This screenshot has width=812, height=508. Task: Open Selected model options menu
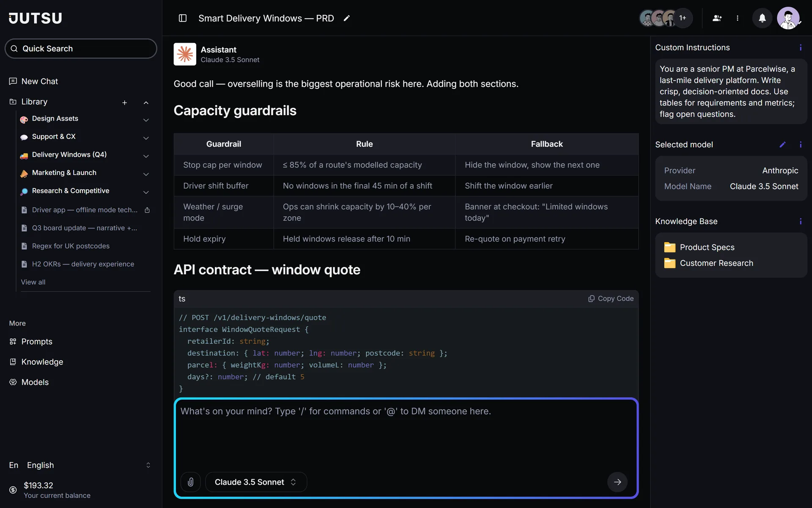click(x=801, y=144)
